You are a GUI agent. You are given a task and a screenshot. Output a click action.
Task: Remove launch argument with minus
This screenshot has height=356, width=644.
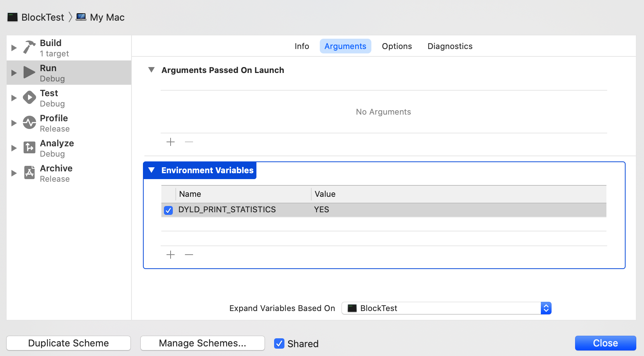pyautogui.click(x=189, y=142)
